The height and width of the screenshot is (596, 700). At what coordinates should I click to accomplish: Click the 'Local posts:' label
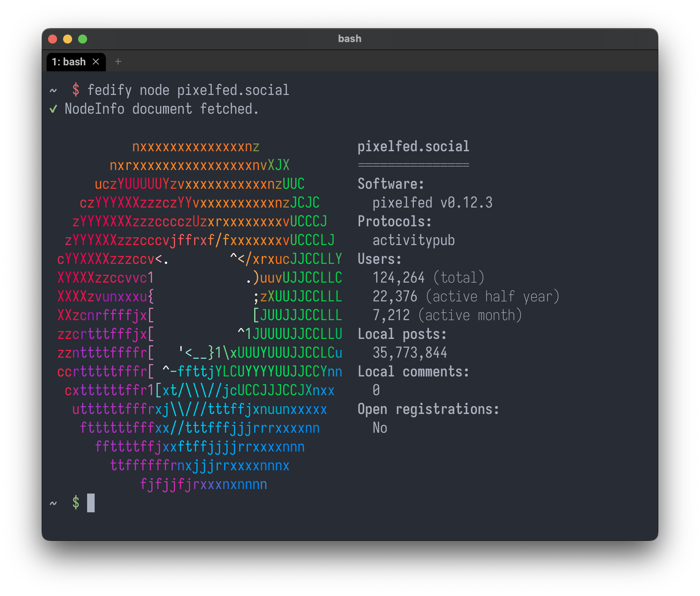402,334
